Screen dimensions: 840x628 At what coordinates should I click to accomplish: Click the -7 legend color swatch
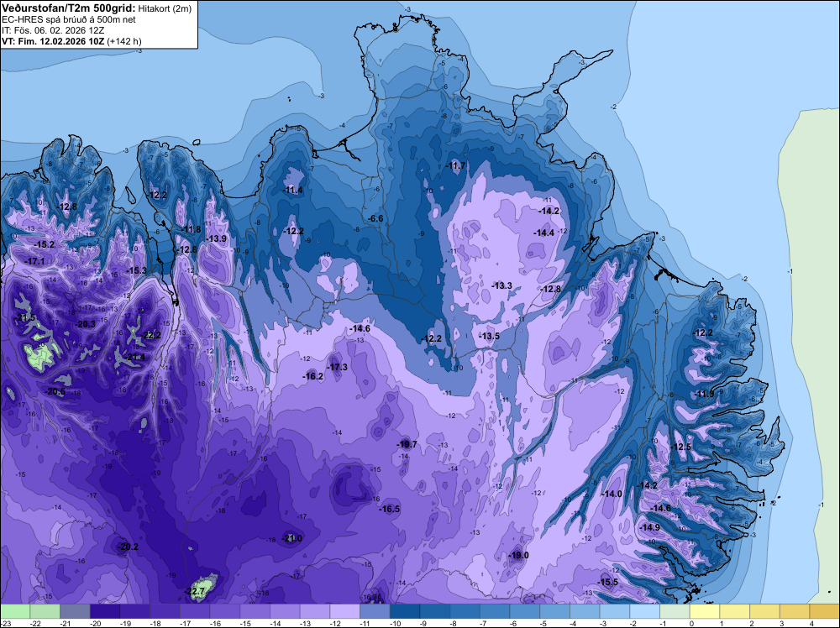point(495,611)
